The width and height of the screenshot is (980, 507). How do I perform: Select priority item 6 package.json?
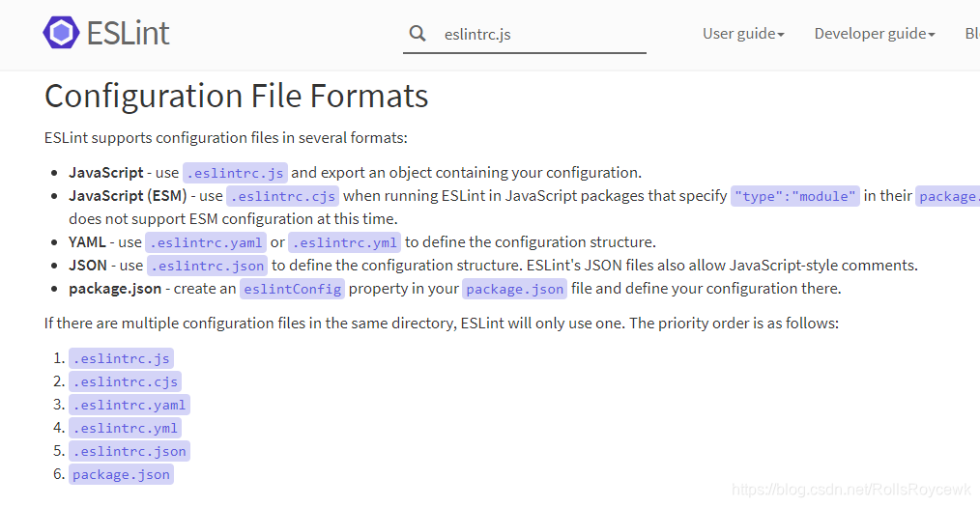[121, 474]
